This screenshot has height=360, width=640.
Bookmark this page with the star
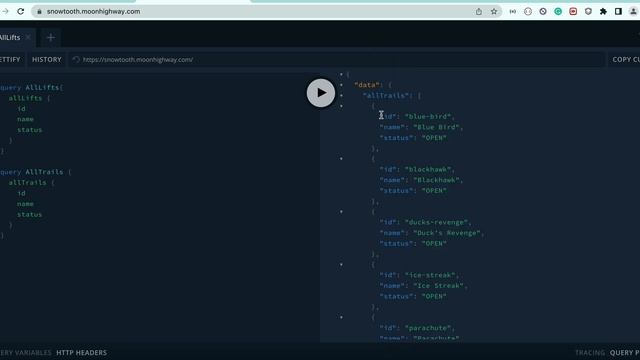(494, 11)
